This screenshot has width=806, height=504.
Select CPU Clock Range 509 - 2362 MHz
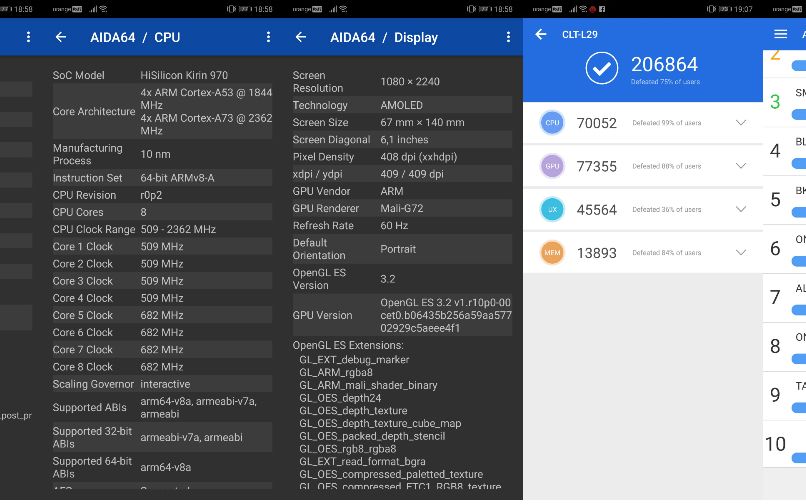178,229
